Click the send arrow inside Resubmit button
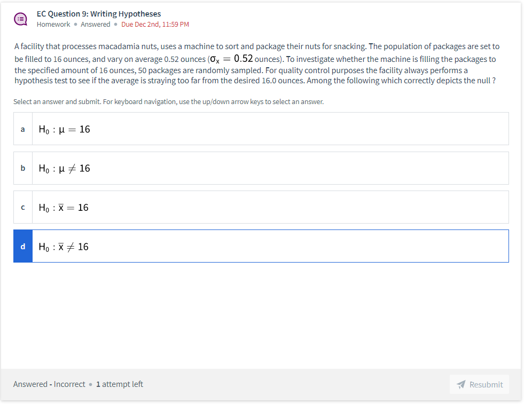 [x=460, y=384]
